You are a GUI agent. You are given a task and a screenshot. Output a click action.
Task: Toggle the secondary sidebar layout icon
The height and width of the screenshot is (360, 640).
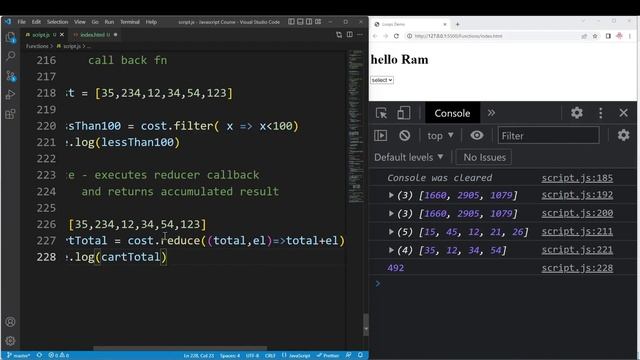click(x=309, y=22)
